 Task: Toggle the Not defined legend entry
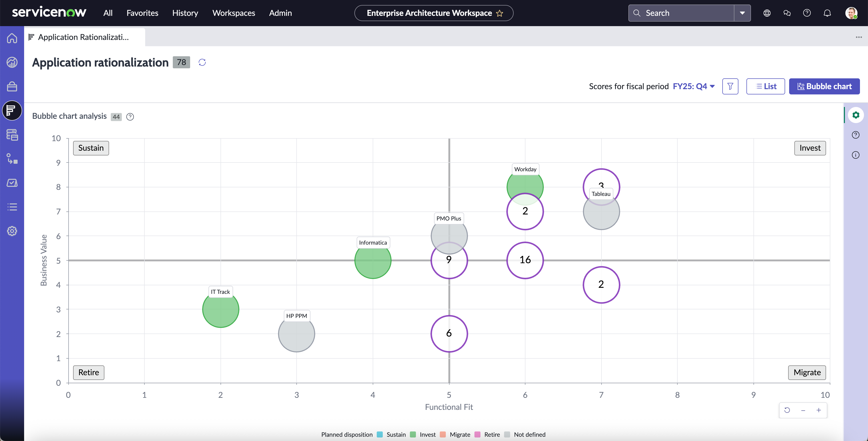[x=525, y=435]
